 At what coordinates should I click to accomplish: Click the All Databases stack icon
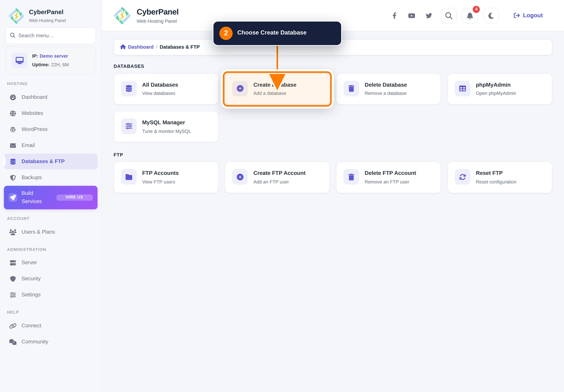coord(129,88)
